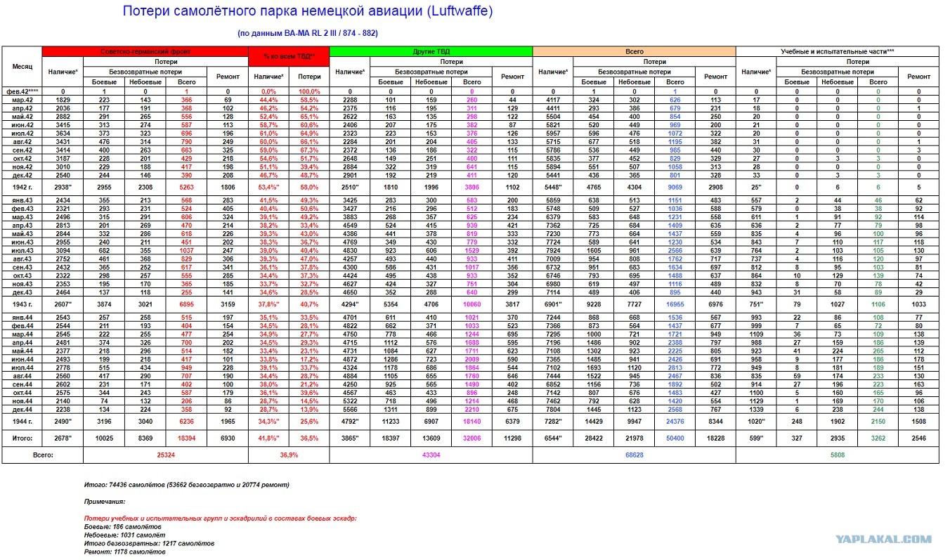Select the Учебные и испытательные части header
This screenshot has width=950, height=560.
[837, 51]
